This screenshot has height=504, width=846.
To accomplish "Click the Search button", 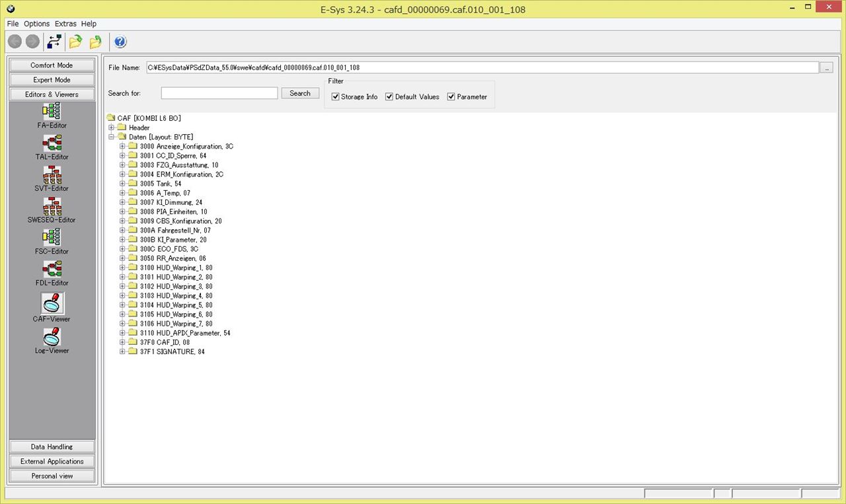I will [x=300, y=93].
